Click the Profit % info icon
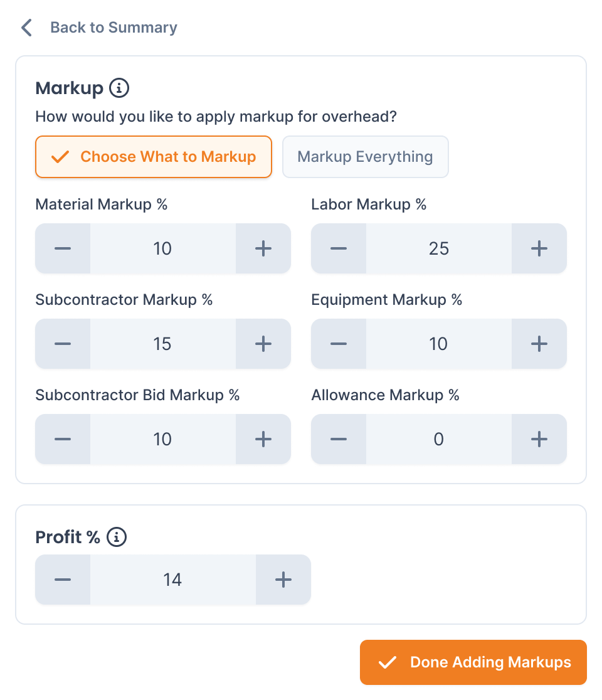The height and width of the screenshot is (700, 602). pyautogui.click(x=117, y=537)
